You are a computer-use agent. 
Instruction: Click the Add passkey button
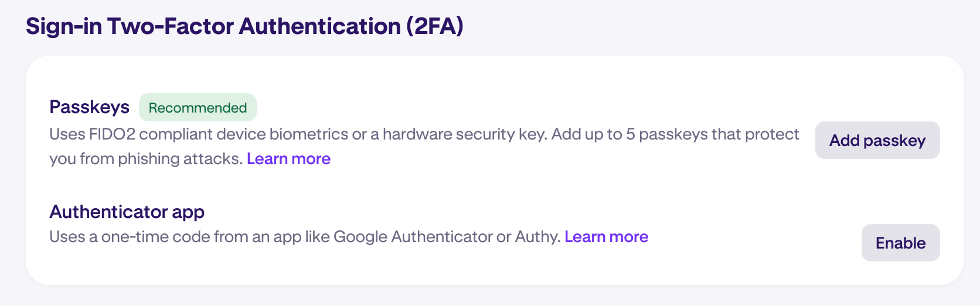[x=877, y=140]
